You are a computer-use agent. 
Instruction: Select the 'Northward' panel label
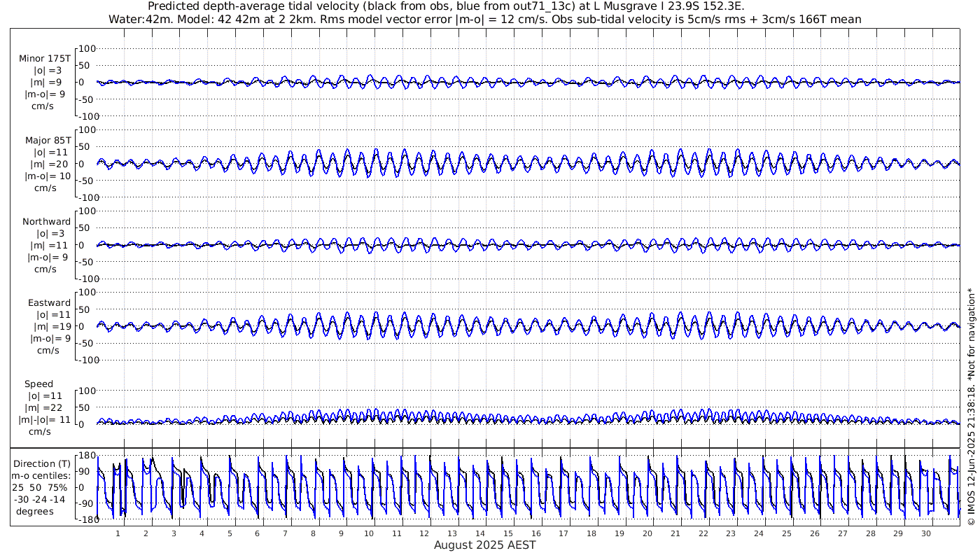(46, 222)
